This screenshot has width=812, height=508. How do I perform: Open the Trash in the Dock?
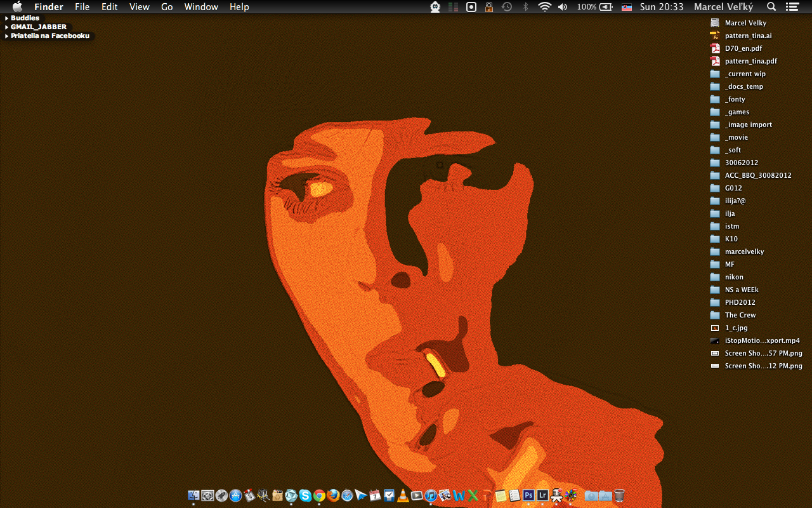[619, 495]
